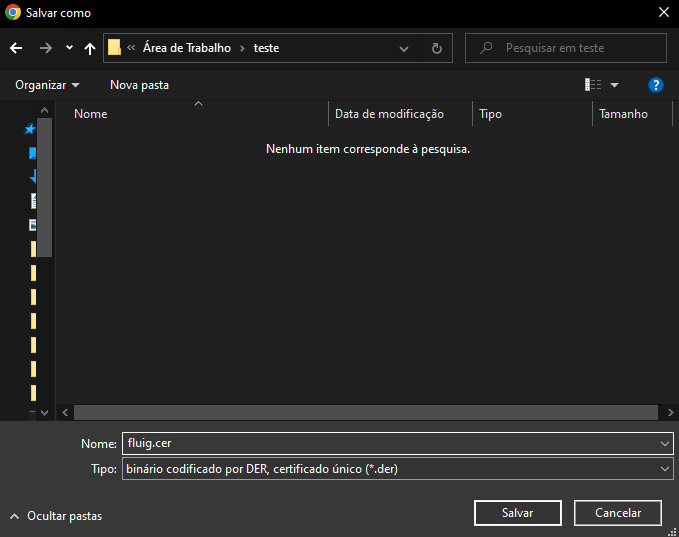Save the file with Salvar
The width and height of the screenshot is (679, 537).
[x=518, y=513]
